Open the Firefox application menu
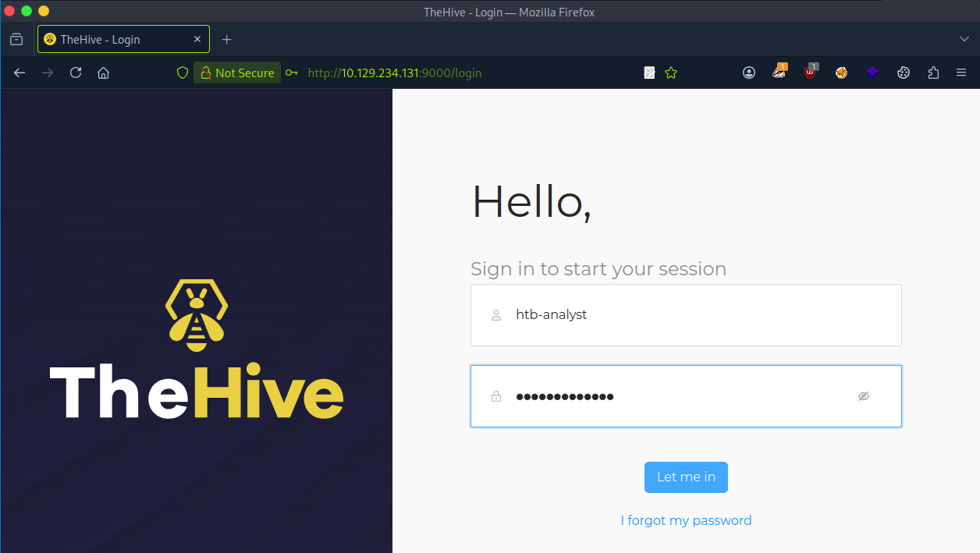The width and height of the screenshot is (980, 553). pyautogui.click(x=960, y=72)
